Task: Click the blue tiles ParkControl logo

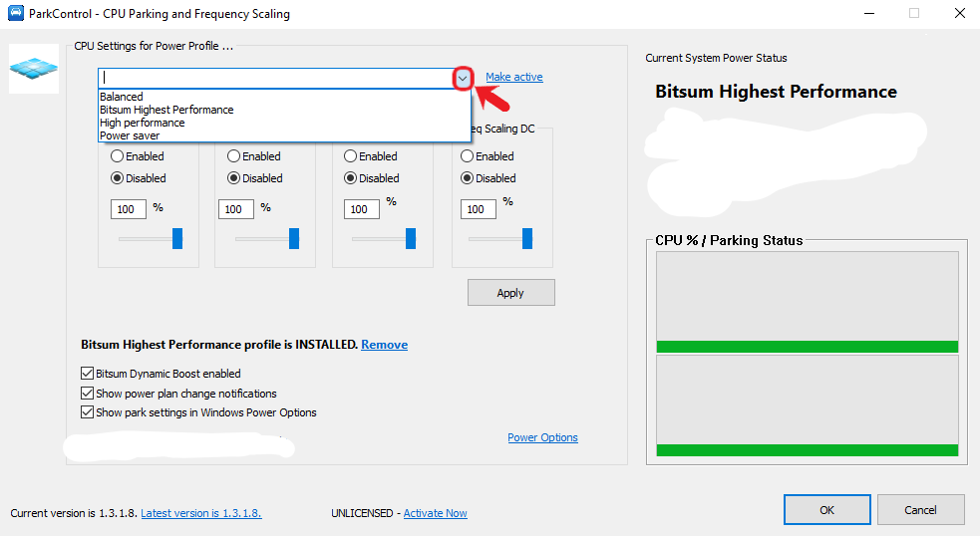Action: pos(34,69)
